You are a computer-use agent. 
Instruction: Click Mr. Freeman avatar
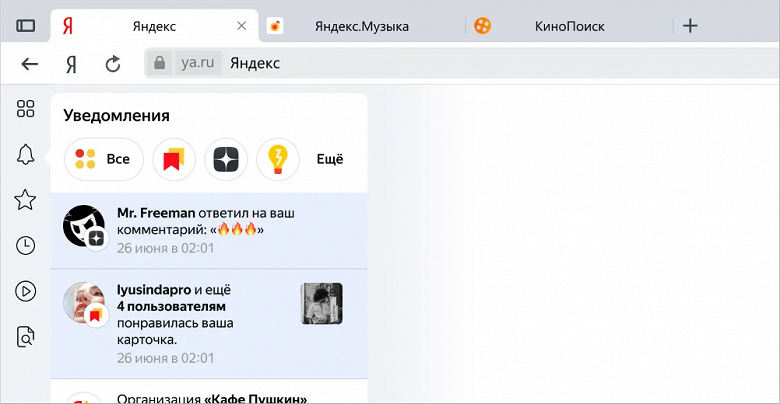pos(84,226)
